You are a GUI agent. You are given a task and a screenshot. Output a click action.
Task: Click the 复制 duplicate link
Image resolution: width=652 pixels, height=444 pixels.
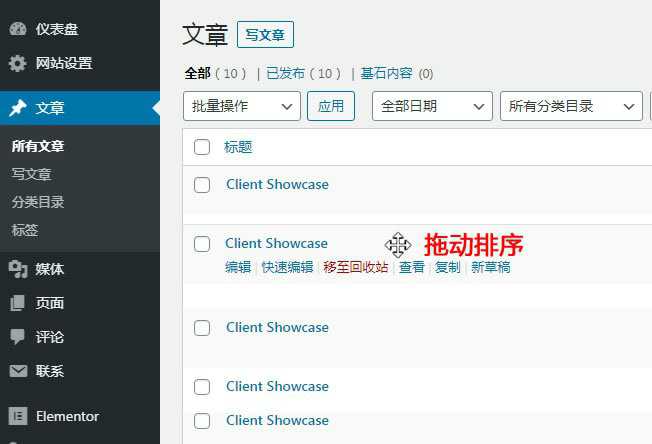point(447,267)
